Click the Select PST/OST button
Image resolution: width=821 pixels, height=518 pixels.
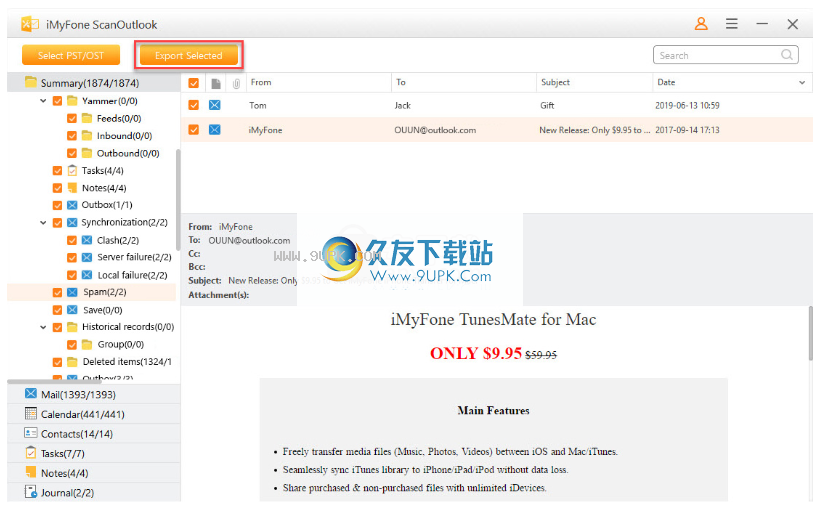pos(71,55)
